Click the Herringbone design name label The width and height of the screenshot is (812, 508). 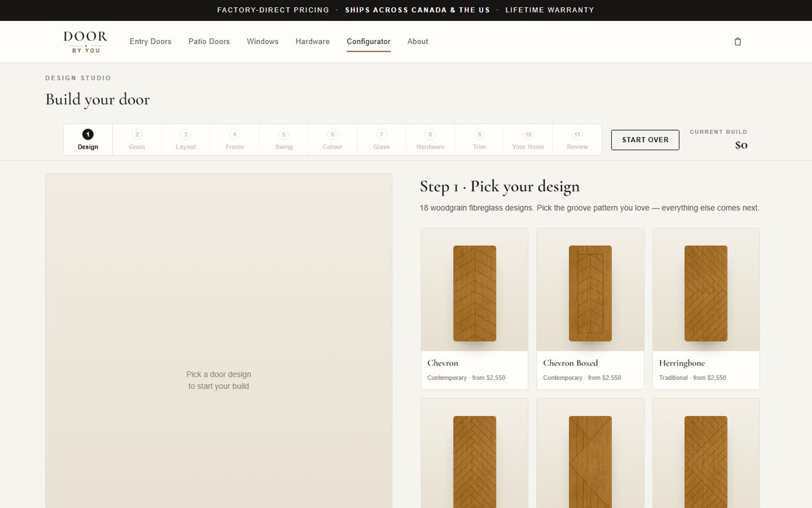tap(682, 363)
